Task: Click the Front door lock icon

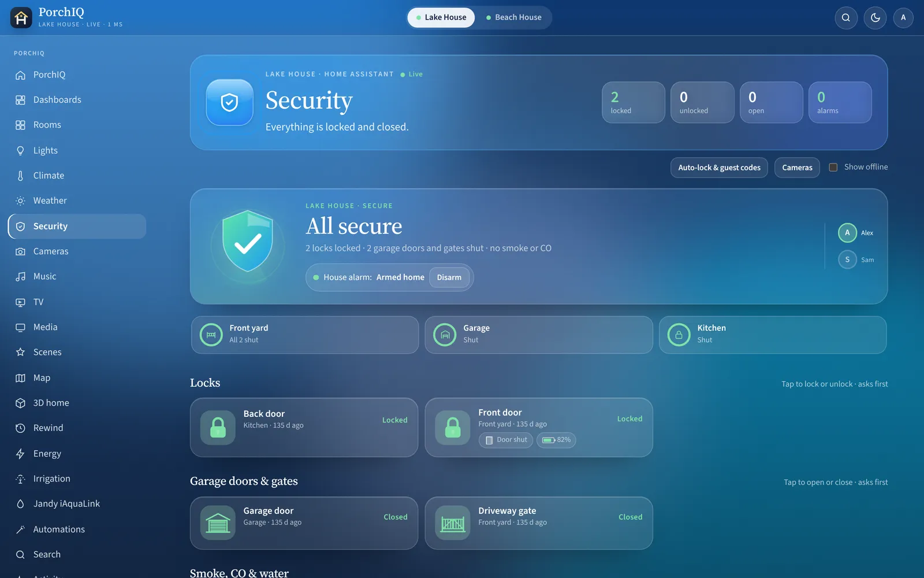Action: [x=453, y=427]
